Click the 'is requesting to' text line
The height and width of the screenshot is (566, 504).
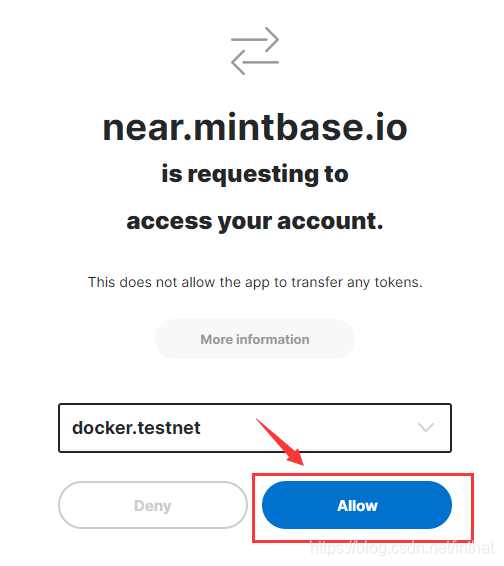(x=255, y=174)
